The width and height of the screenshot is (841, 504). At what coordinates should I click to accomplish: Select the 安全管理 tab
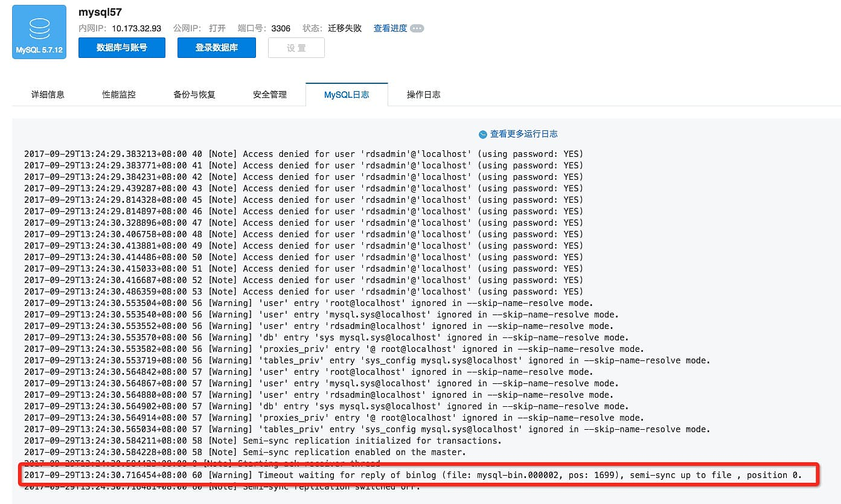pos(270,95)
